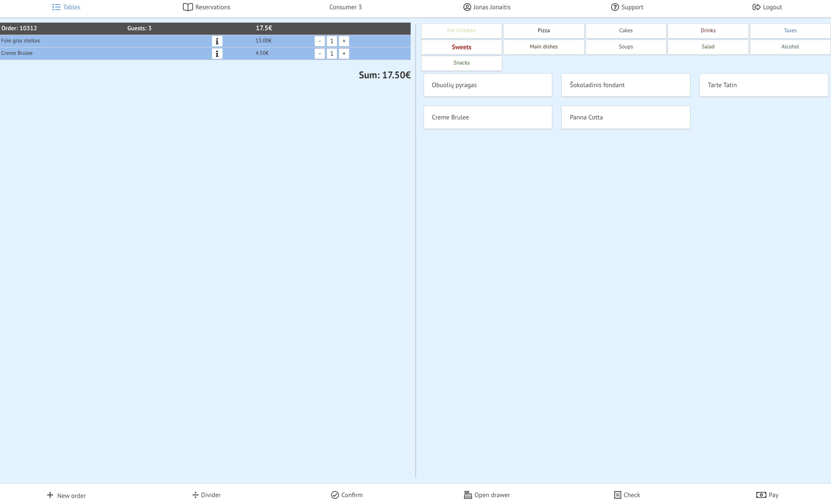Decrease Creme Brulee quantity in order
The image size is (831, 504).
coord(319,54)
